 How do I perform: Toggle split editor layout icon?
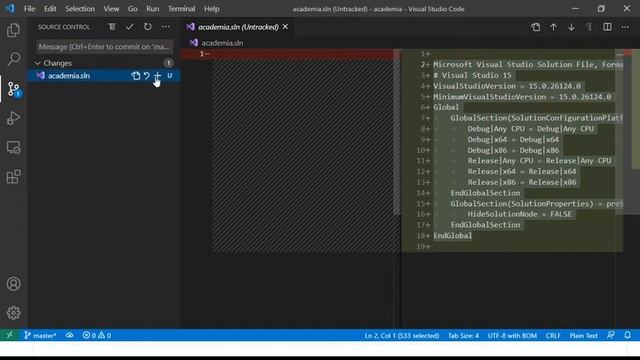(607, 27)
